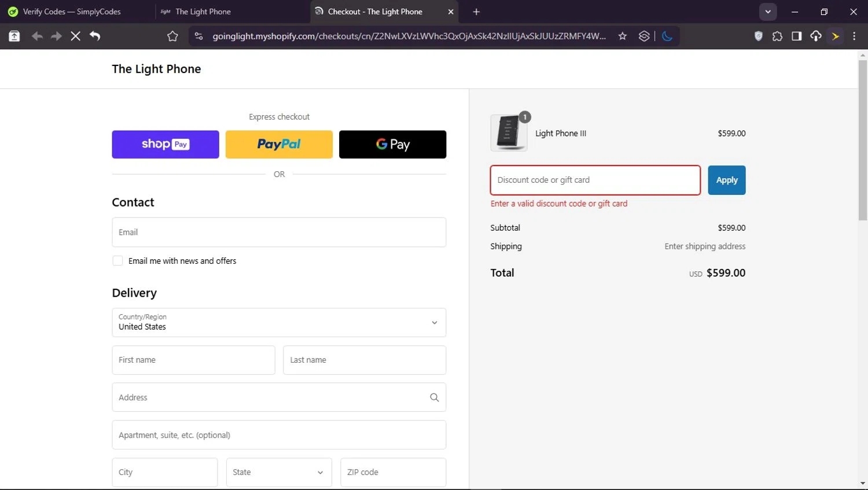Click the scrollbar down arrow
The image size is (868, 490).
863,484
